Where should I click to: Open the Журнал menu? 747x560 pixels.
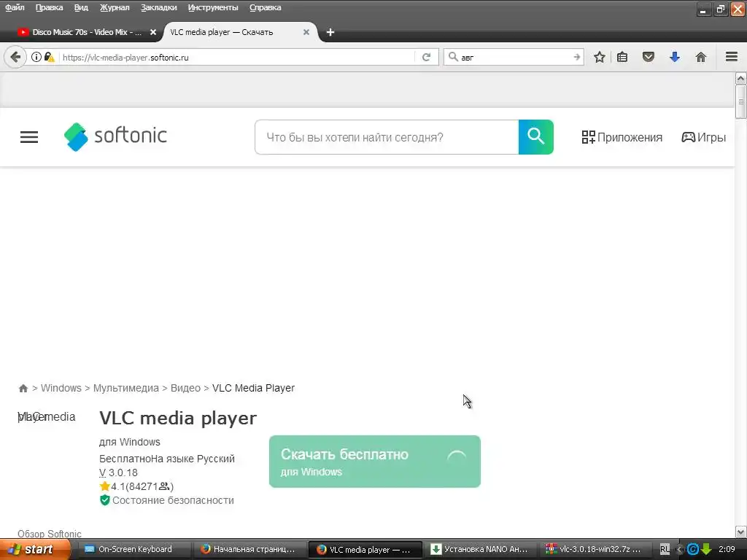click(x=115, y=7)
